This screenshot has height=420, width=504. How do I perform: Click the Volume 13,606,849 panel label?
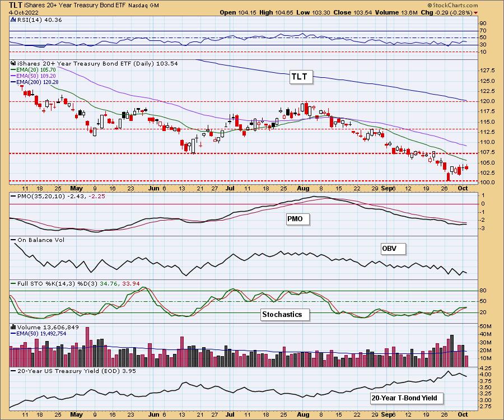coord(48,327)
